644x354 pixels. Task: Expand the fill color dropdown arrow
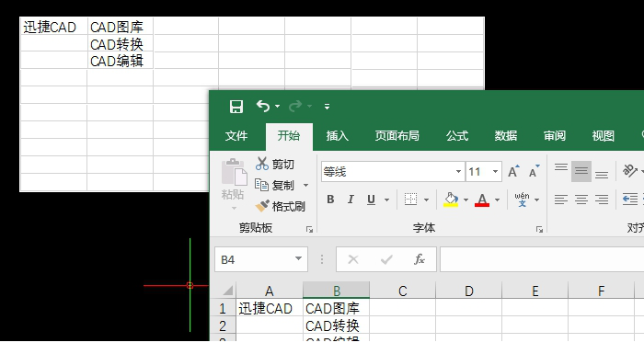(x=466, y=200)
